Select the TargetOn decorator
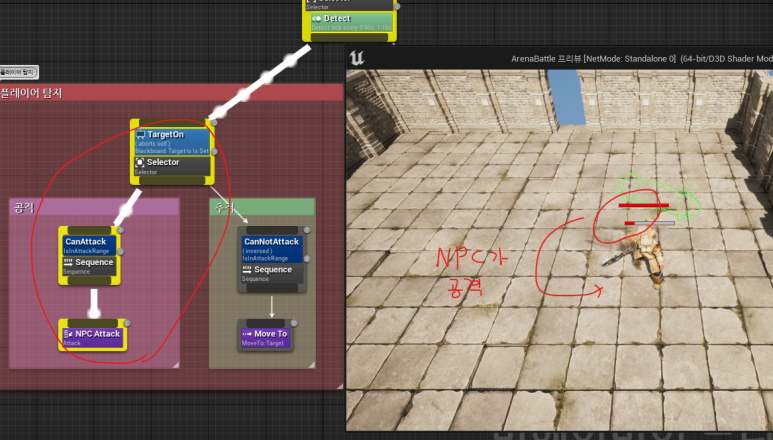Viewport: 773px width, 440px height. [172, 142]
